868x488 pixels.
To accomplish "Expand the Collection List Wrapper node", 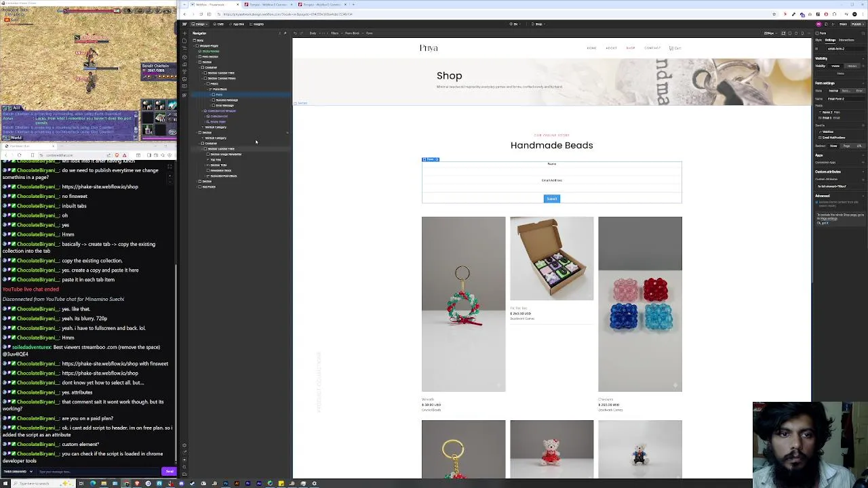I will click(x=202, y=110).
